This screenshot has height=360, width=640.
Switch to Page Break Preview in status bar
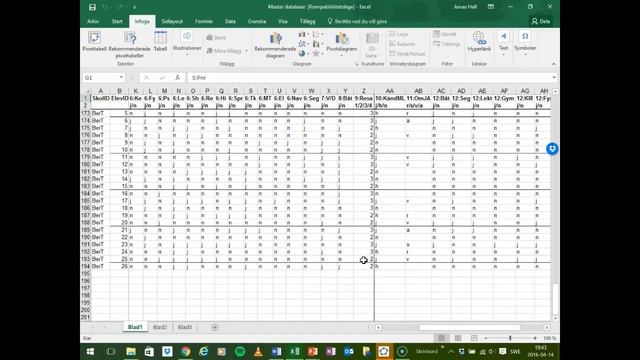tap(474, 338)
